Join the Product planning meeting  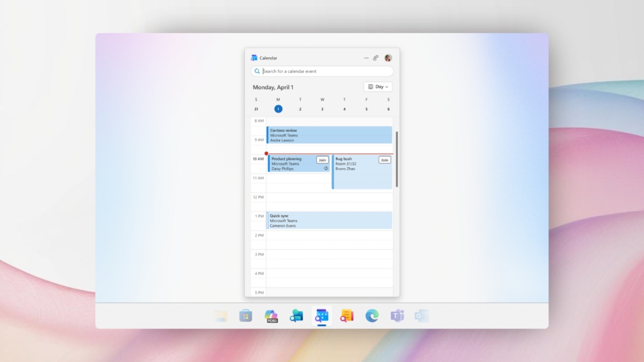click(323, 160)
